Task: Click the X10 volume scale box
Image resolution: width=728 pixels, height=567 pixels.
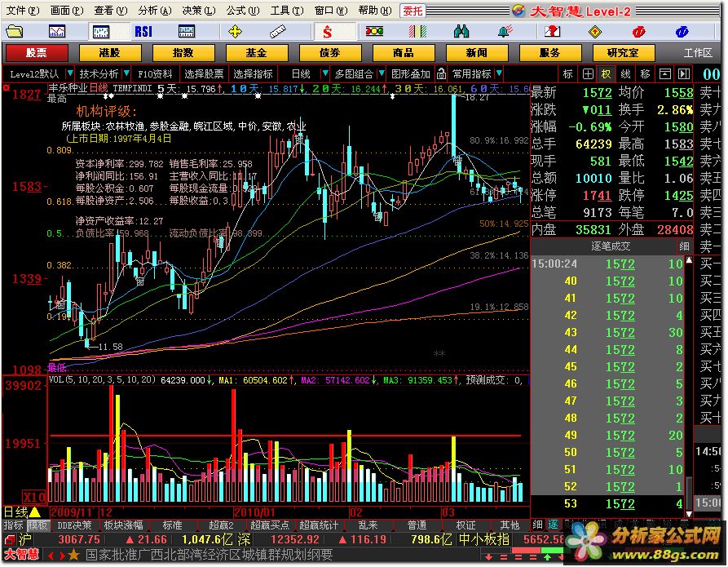Action: (34, 497)
